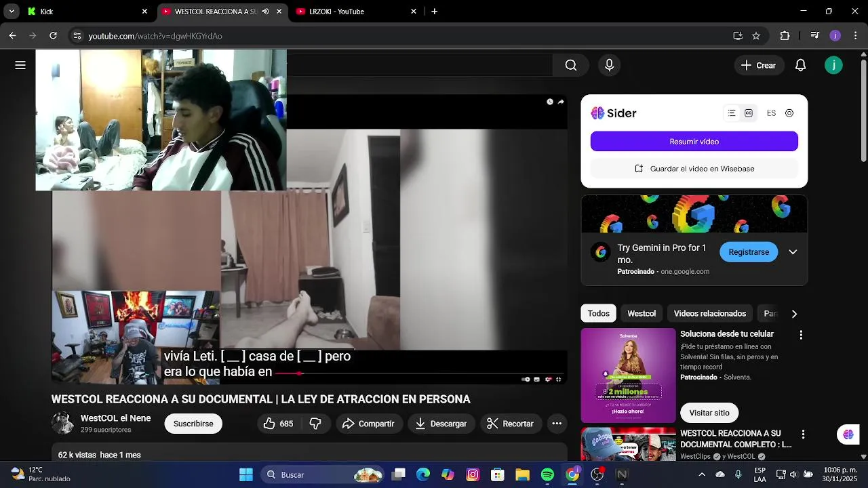Viewport: 868px width, 488px height.
Task: Like the video with 685 likes
Action: [x=278, y=424]
